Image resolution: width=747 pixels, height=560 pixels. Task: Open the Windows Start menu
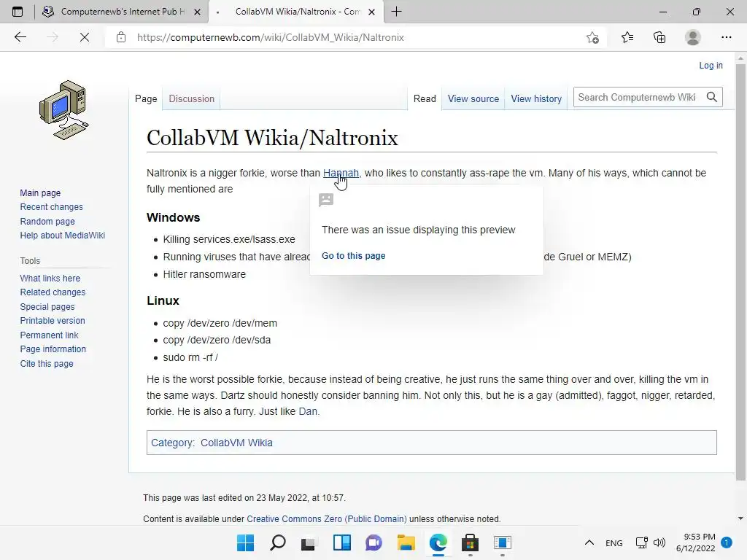click(x=246, y=542)
